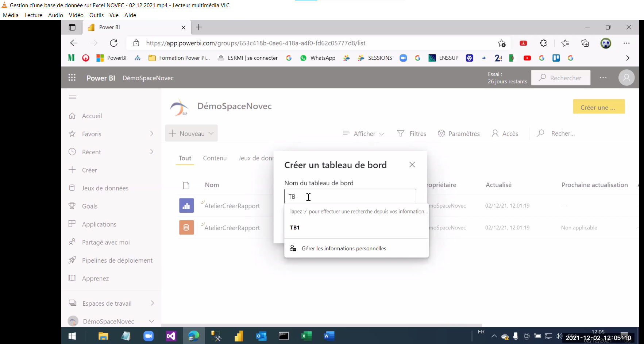Open YouTube bookmark icon
644x344 pixels.
tap(527, 58)
